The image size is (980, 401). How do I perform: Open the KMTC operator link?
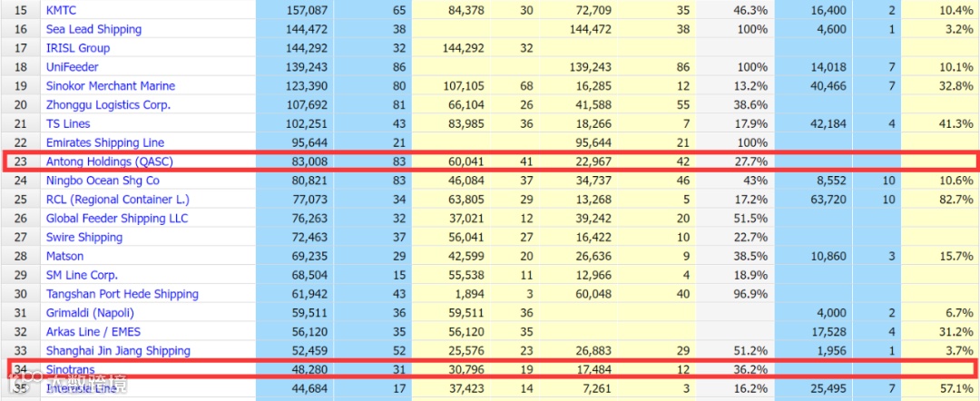coord(61,10)
